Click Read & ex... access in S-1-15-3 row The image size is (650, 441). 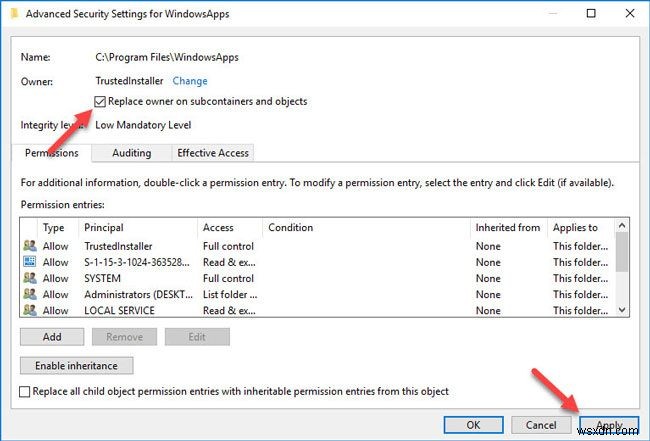coord(229,262)
